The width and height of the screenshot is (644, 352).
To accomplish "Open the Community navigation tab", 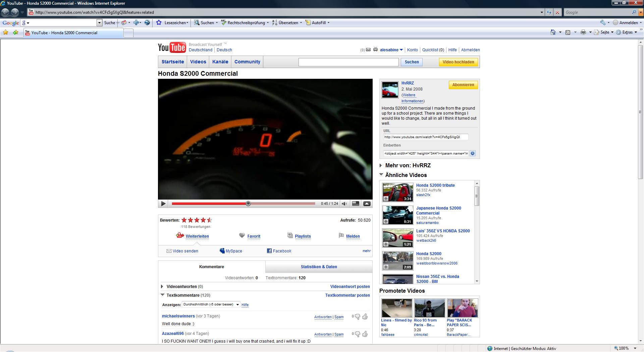I will click(247, 62).
